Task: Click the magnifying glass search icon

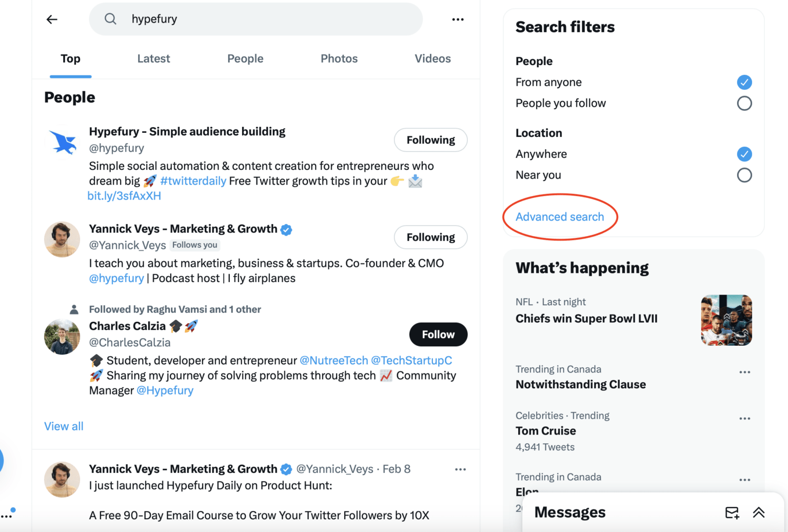Action: click(110, 19)
